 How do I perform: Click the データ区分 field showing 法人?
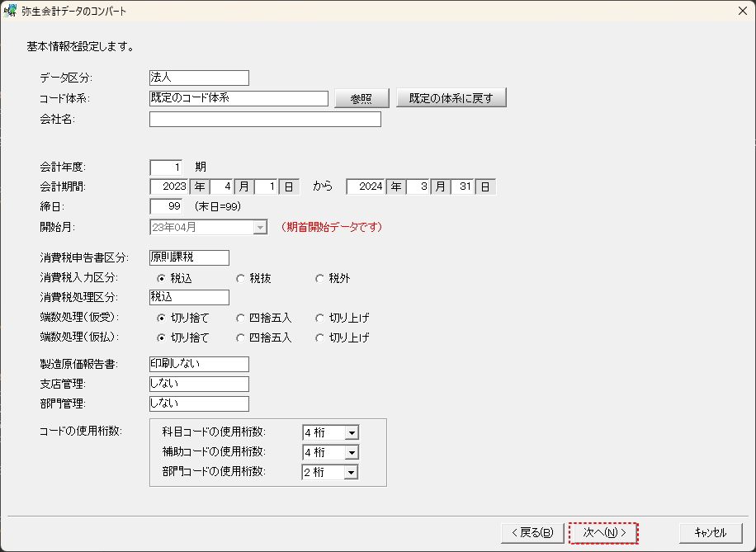tap(199, 78)
